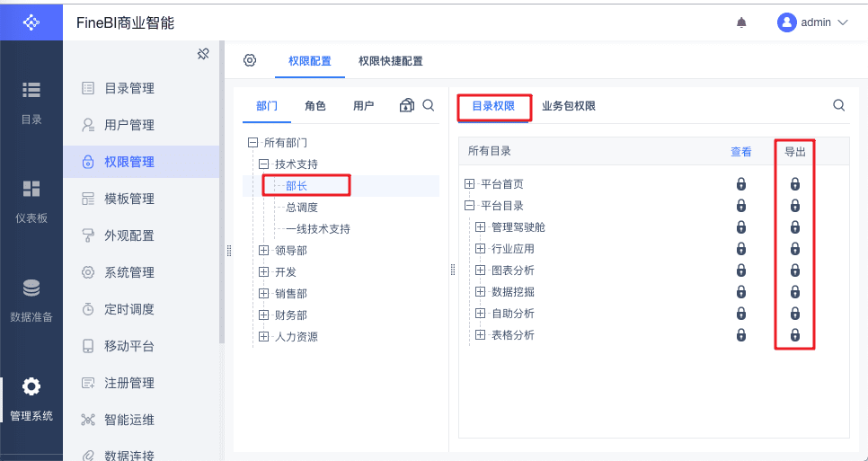Click the 查看 column header link
This screenshot has width=868, height=461.
click(740, 152)
